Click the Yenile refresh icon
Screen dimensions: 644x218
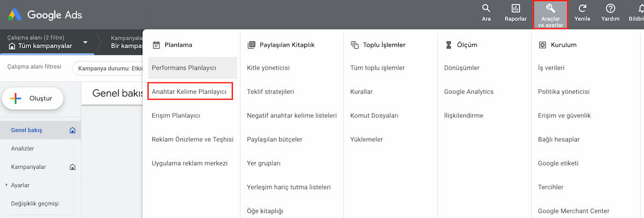(x=582, y=9)
